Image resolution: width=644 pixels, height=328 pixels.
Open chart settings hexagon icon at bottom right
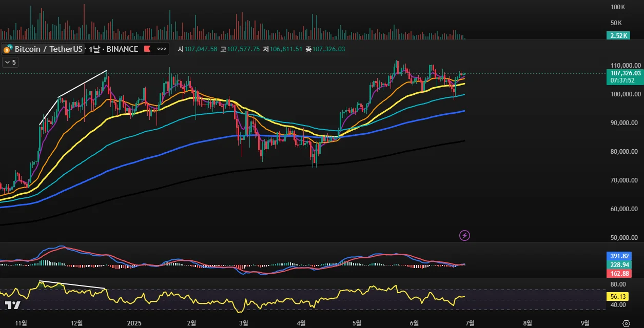626,323
